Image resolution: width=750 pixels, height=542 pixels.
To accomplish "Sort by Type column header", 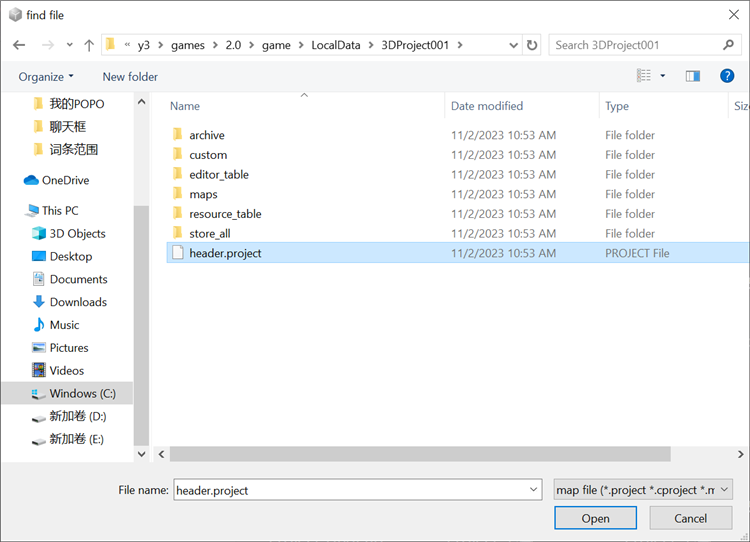I will coord(617,106).
